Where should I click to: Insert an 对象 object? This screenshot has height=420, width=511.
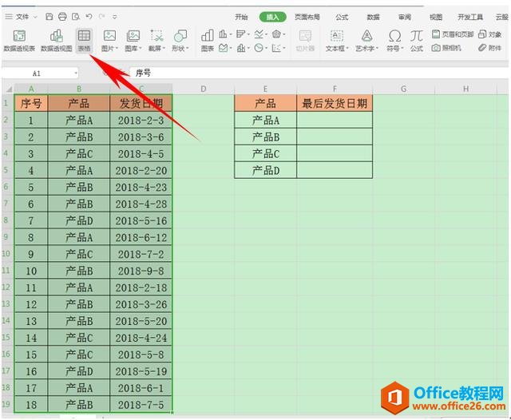point(489,34)
